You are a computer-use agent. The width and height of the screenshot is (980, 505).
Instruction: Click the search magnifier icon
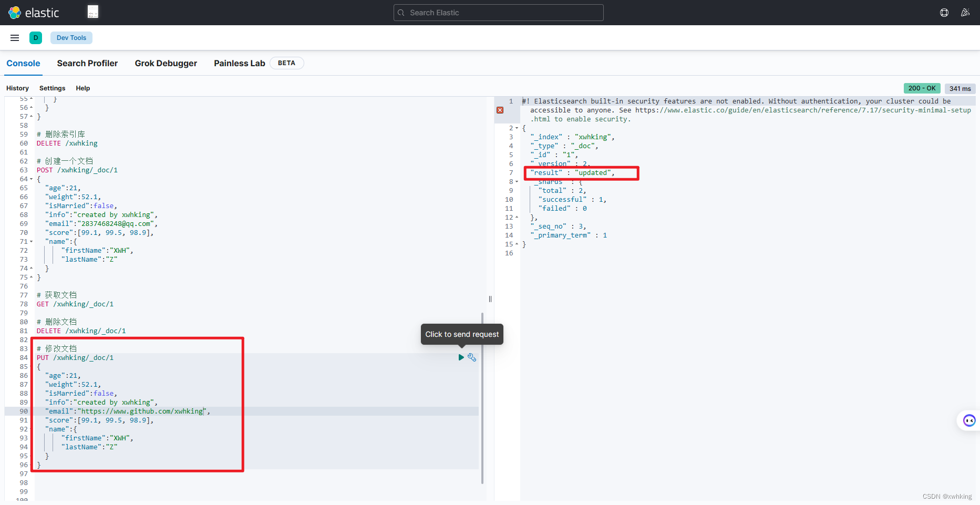tap(401, 13)
